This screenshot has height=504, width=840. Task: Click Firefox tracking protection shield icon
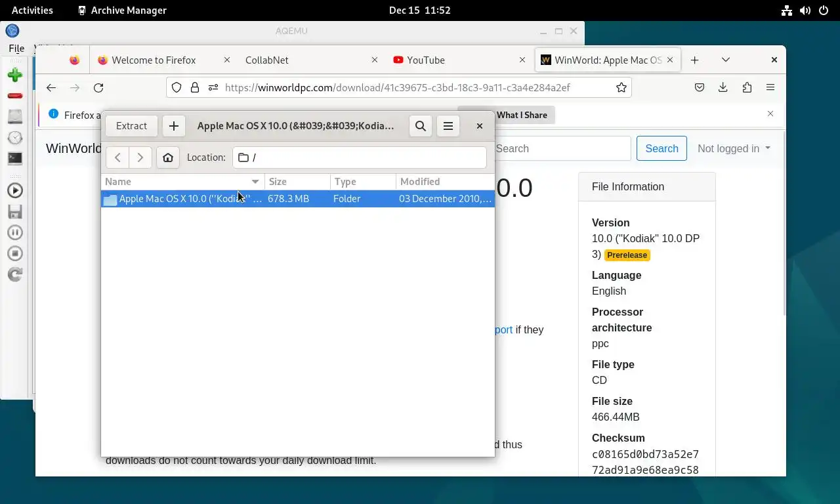click(177, 88)
